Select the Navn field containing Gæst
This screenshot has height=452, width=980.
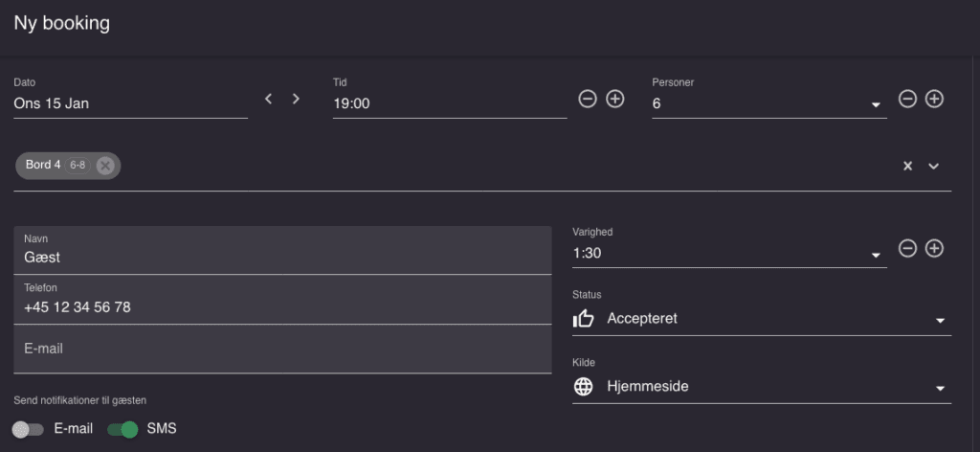(x=282, y=250)
